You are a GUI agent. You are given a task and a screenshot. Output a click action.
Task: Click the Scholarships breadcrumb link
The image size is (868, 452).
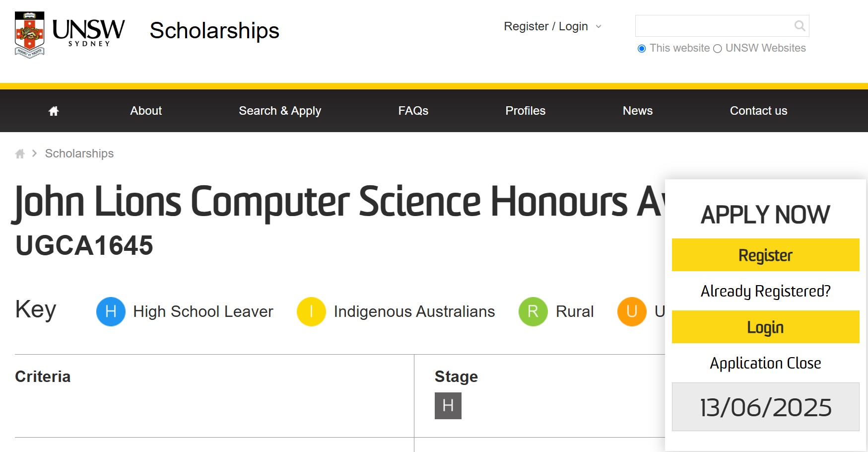click(x=79, y=153)
